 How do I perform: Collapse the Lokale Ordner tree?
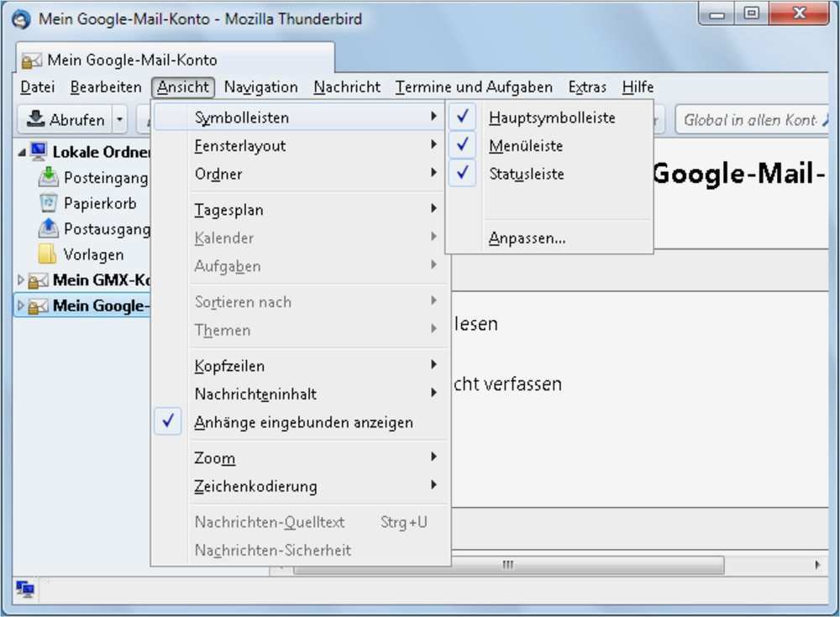click(22, 153)
